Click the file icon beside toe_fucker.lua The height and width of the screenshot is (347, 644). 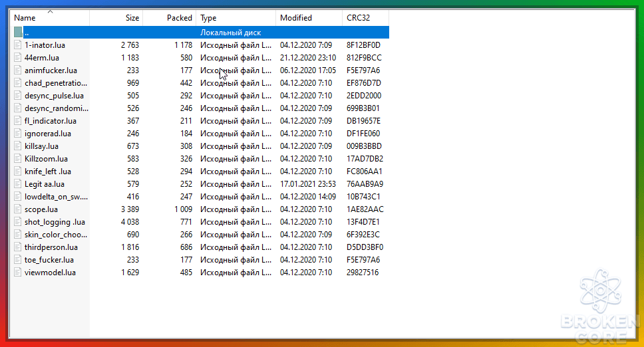(x=18, y=260)
